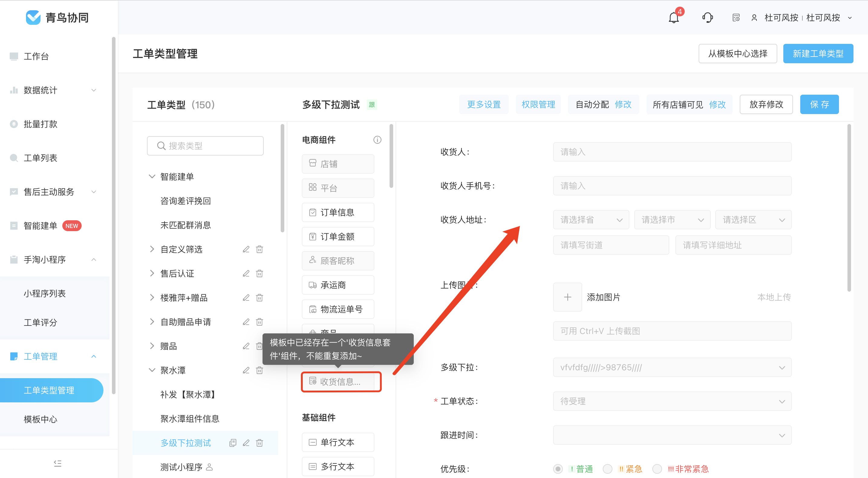The image size is (868, 478).
Task: Edit the 多级下拉测试 ticket type
Action: pyautogui.click(x=246, y=443)
